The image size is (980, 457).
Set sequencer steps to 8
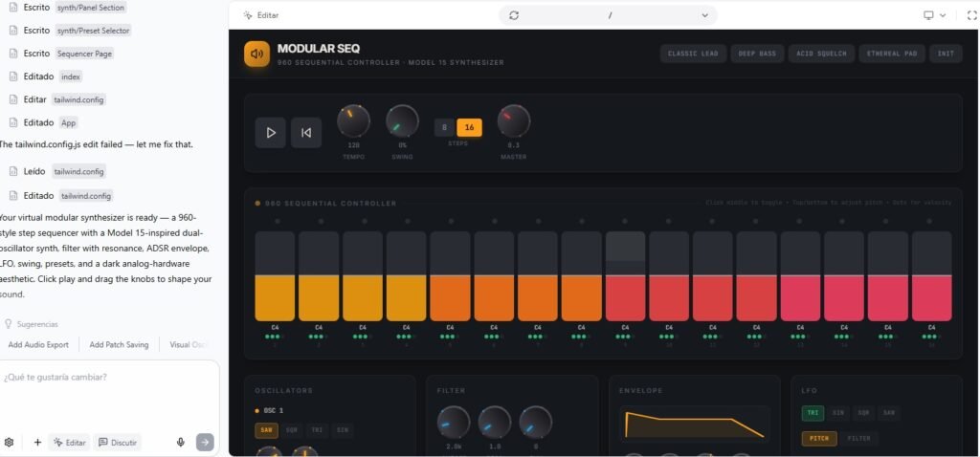coord(444,127)
